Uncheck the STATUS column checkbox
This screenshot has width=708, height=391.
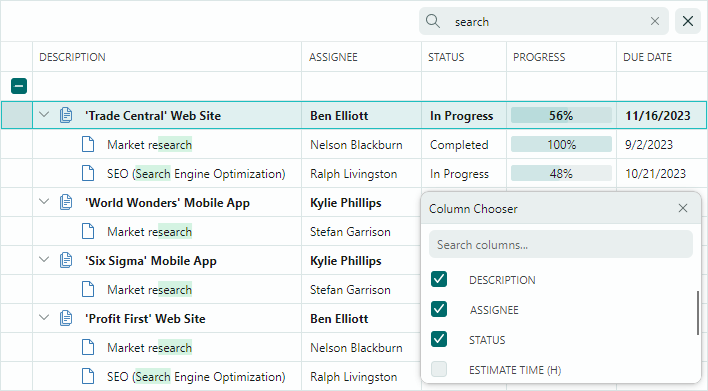439,339
